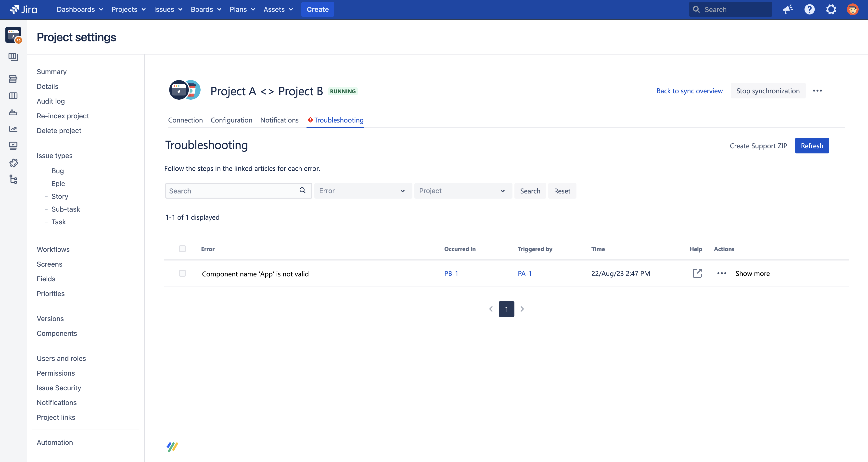Follow the Back to sync overview link
868x462 pixels.
pos(689,91)
